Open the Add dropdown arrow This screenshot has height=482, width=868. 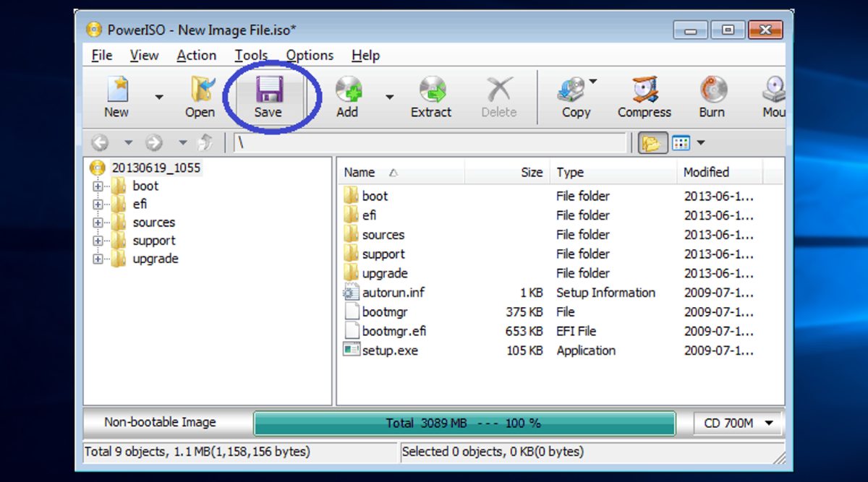click(389, 98)
